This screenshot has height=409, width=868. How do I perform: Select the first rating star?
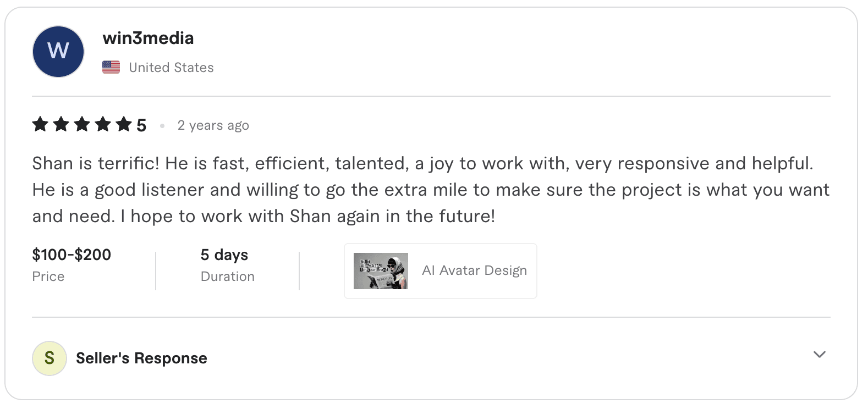(x=40, y=125)
